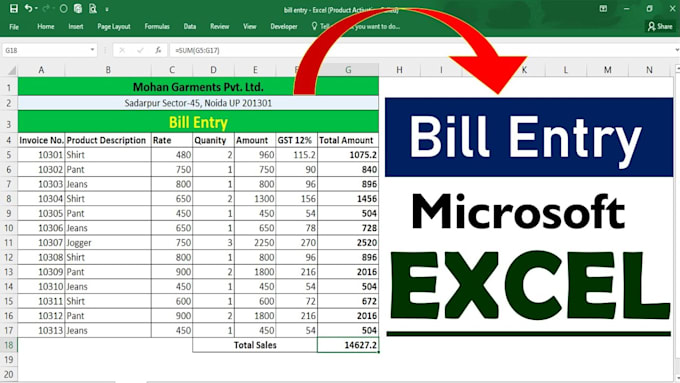The height and width of the screenshot is (383, 680).
Task: Click the Share button
Action: pyautogui.click(x=660, y=26)
